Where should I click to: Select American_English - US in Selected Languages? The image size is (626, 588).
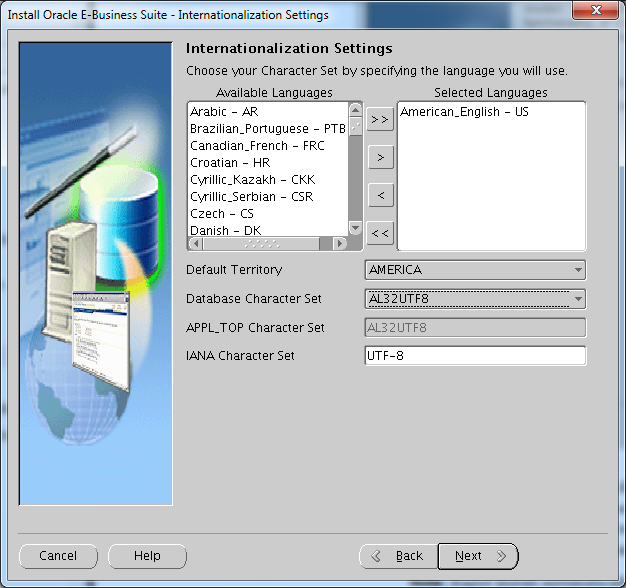click(x=491, y=112)
